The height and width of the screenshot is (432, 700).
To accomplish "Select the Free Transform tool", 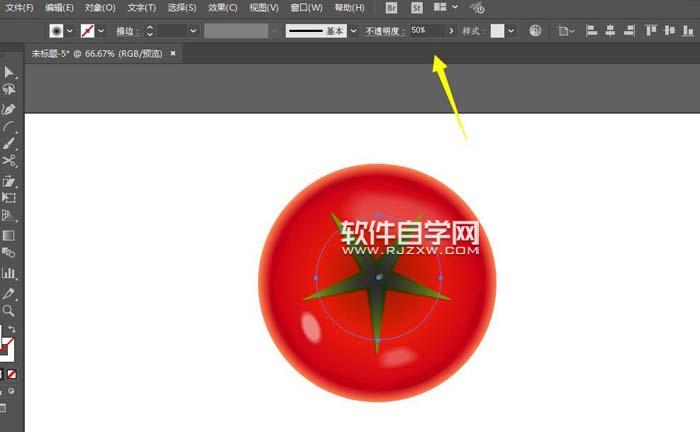I will pos(8,198).
